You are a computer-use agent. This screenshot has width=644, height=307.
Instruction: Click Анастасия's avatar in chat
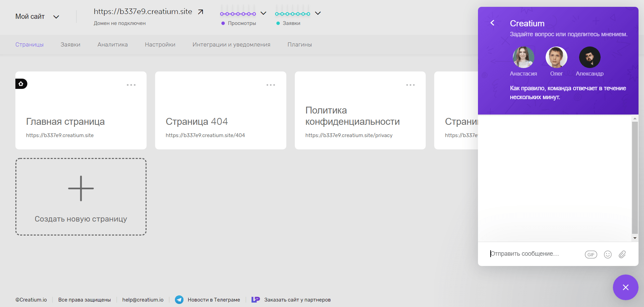point(523,57)
